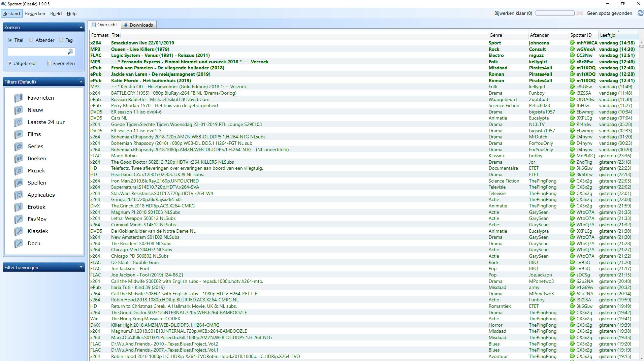Open the Spellen filter icon
The height and width of the screenshot is (361, 644).
pos(19,183)
